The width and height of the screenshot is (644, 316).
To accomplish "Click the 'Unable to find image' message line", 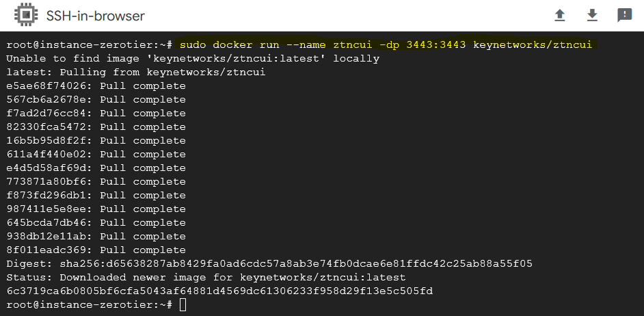I will click(x=193, y=59).
